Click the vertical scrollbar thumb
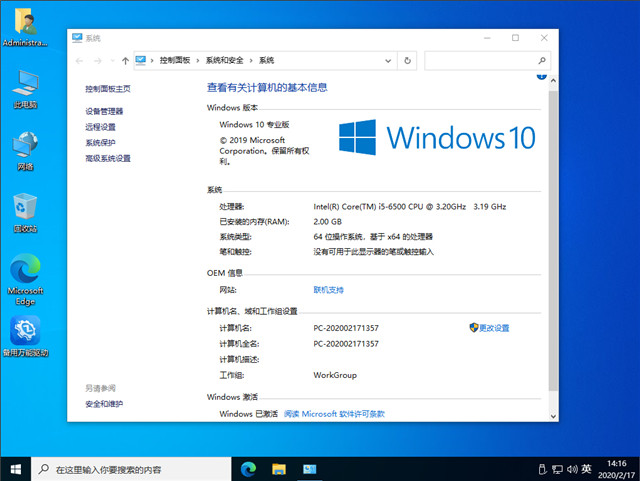The height and width of the screenshot is (481, 640). [553, 240]
